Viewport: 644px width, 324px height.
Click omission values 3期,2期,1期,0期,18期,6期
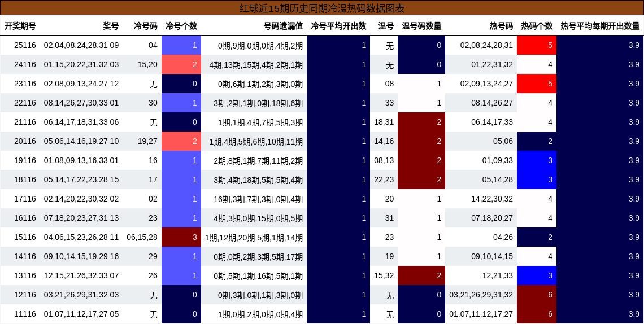(258, 103)
